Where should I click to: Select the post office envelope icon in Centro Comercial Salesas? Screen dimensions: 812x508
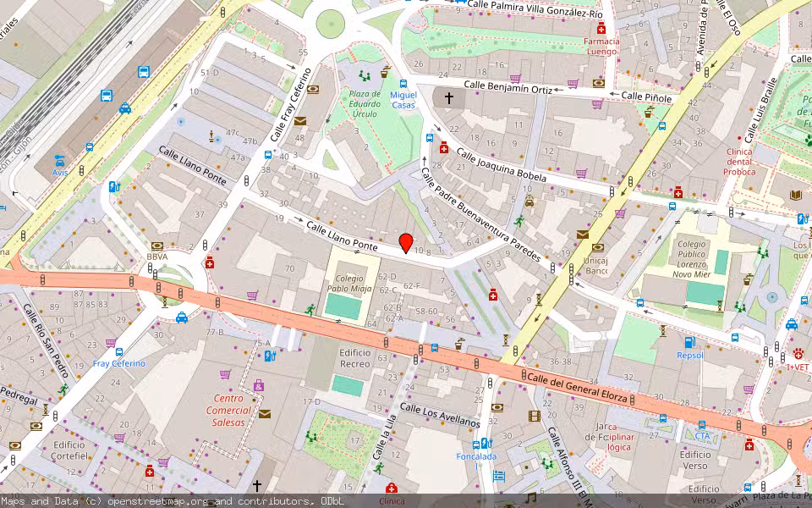(x=265, y=414)
